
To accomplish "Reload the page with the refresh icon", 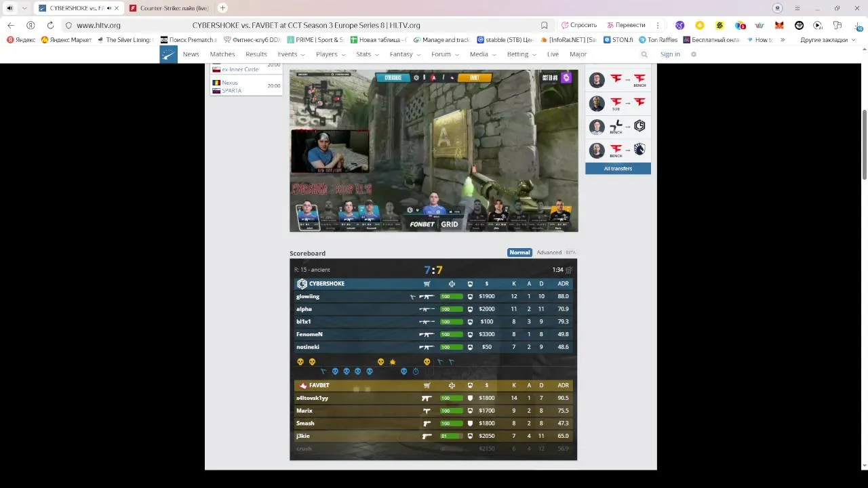I will tap(50, 25).
